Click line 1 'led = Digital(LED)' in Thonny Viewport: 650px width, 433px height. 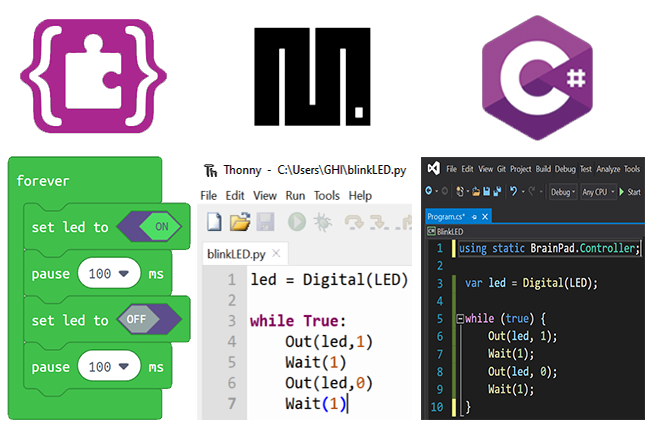click(x=329, y=280)
